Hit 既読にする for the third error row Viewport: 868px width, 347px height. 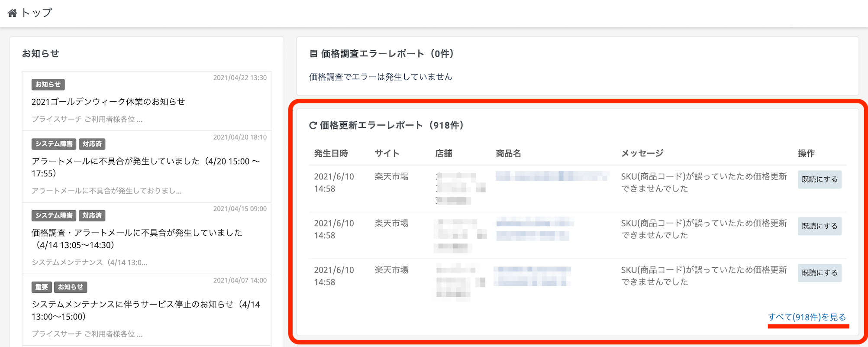[x=819, y=273]
